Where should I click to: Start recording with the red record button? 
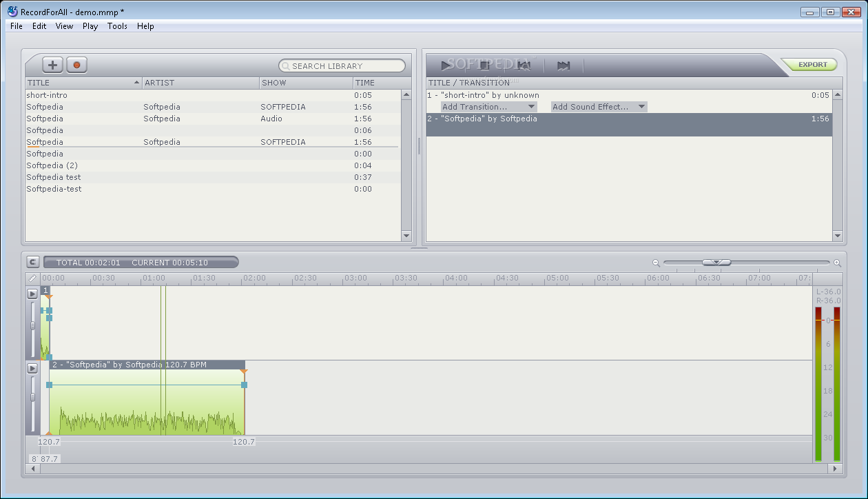click(76, 65)
